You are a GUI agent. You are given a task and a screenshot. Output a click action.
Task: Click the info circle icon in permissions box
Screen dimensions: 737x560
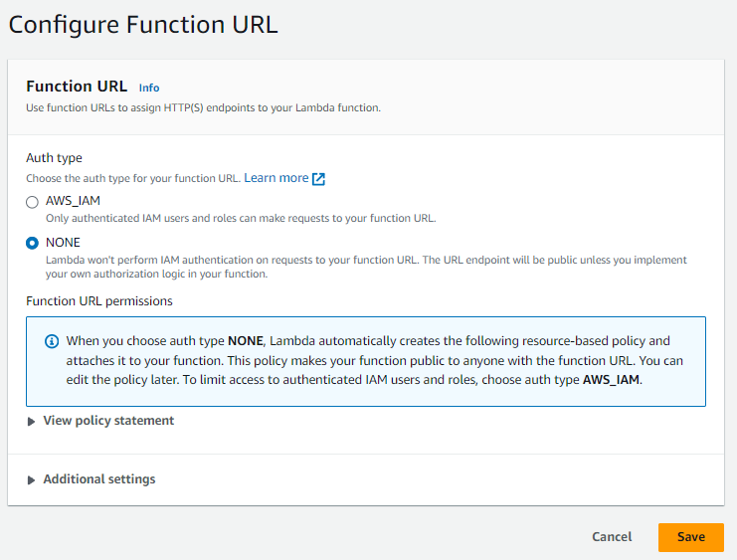[x=52, y=341]
